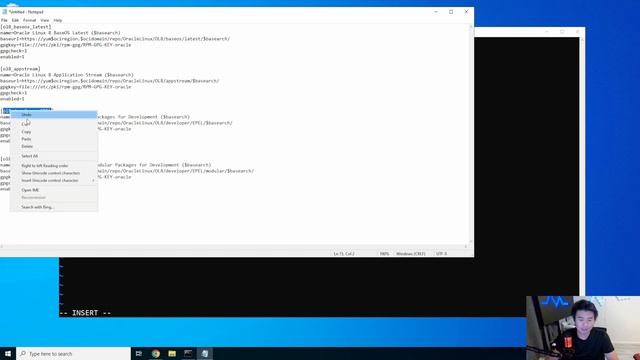Expand Insert Unicode control character submenu
Viewport: 640px width, 360px height.
[53, 180]
